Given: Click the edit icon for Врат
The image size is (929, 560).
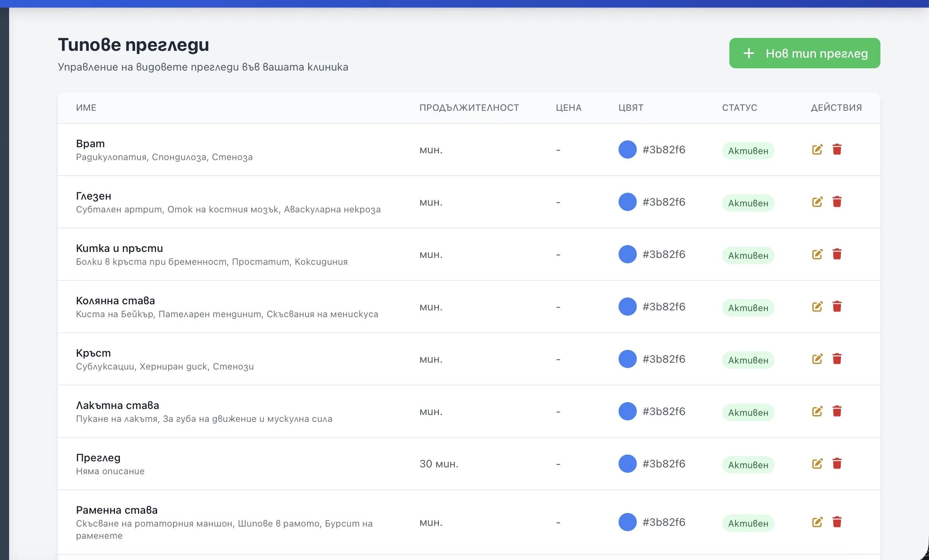Looking at the screenshot, I should coord(817,149).
